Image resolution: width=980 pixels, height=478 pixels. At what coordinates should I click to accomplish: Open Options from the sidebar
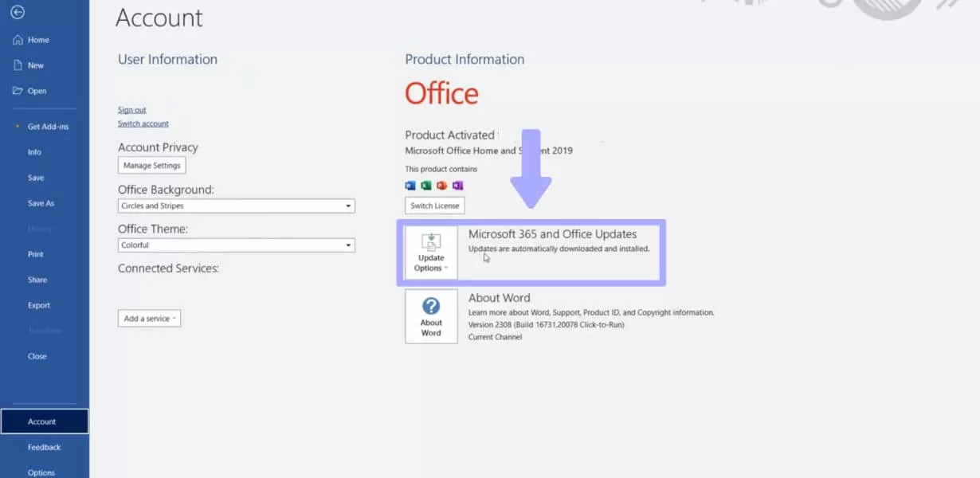40,472
